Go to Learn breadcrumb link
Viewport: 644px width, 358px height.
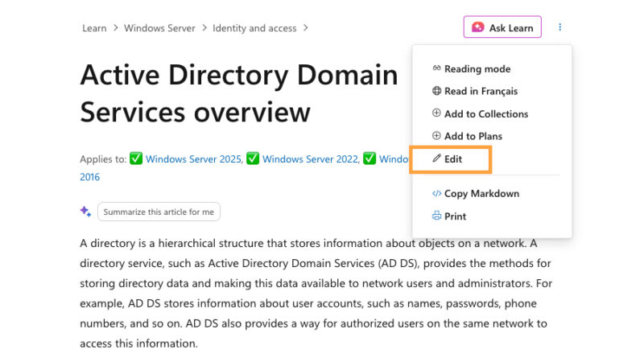click(94, 28)
